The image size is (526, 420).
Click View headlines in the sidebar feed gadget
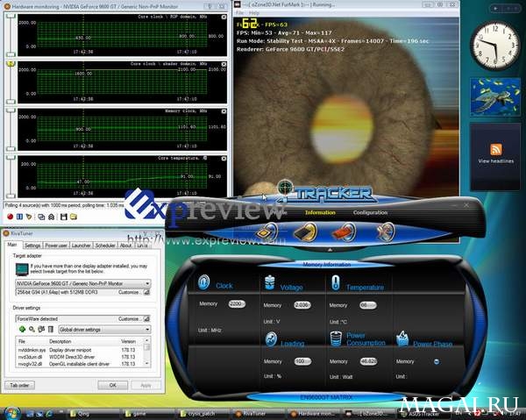pos(496,161)
